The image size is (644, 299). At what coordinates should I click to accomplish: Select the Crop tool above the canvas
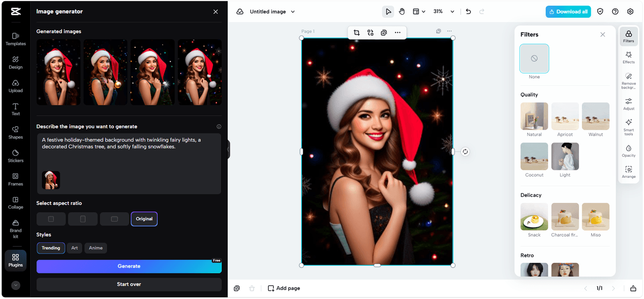pos(357,32)
